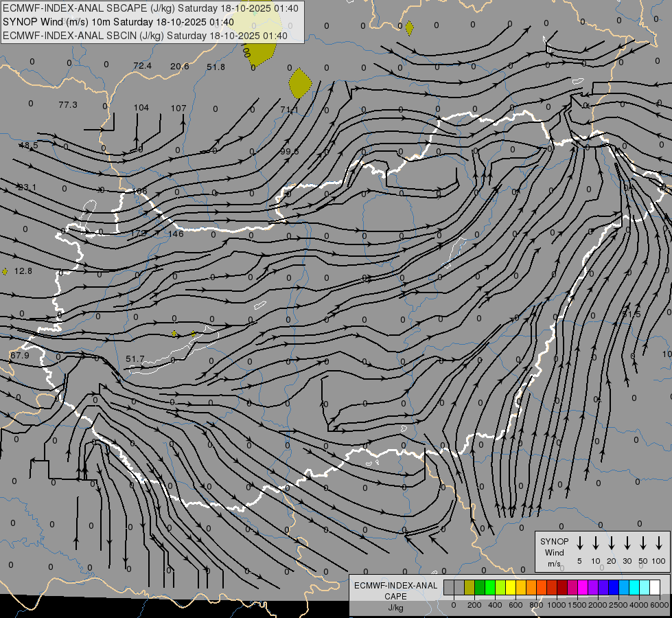Click the map value 51.8
The image size is (672, 618).
[216, 67]
